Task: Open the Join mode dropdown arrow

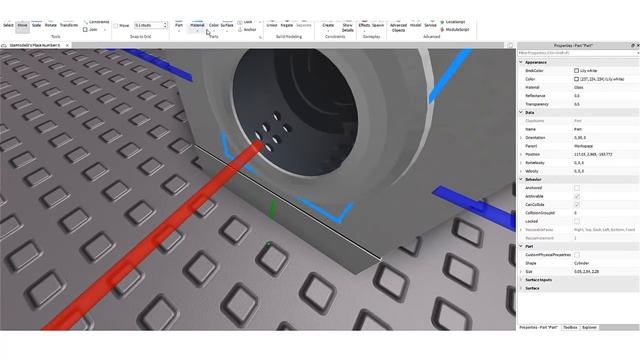Action: 105,30
